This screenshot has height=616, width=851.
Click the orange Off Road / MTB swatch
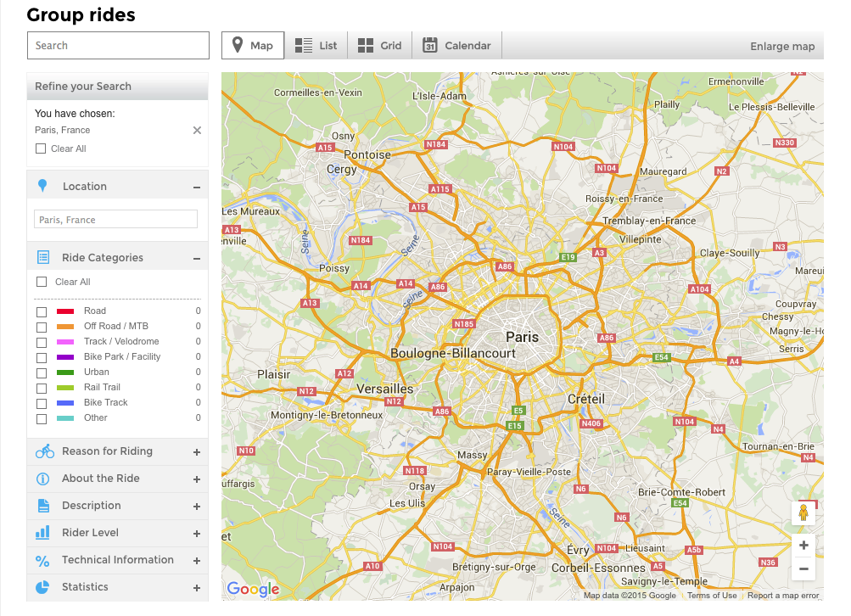coord(65,326)
